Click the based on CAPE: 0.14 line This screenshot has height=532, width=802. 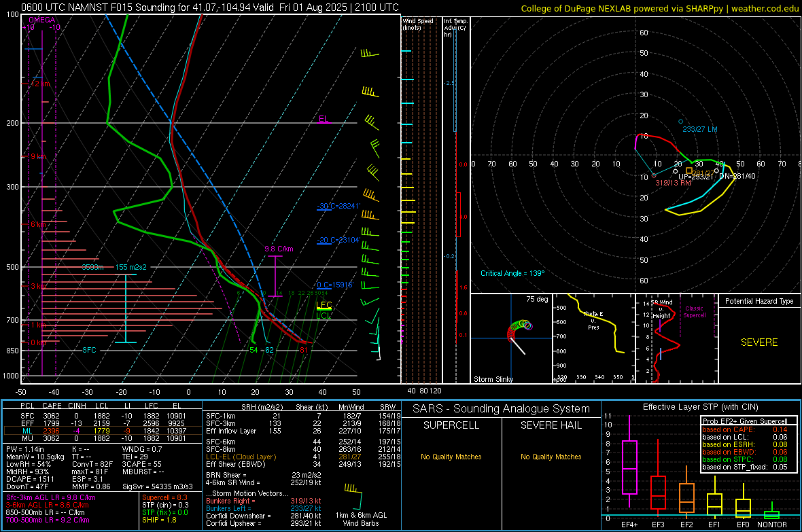coord(745,429)
